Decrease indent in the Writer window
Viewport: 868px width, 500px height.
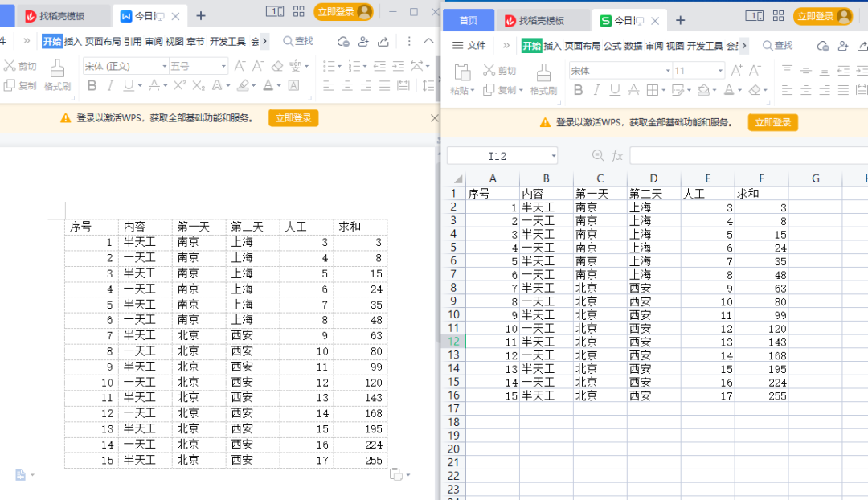point(379,67)
